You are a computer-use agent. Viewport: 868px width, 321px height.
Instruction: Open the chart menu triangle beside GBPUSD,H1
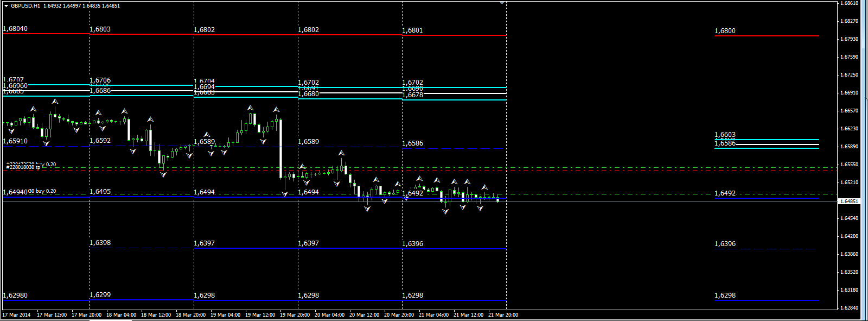pos(6,5)
